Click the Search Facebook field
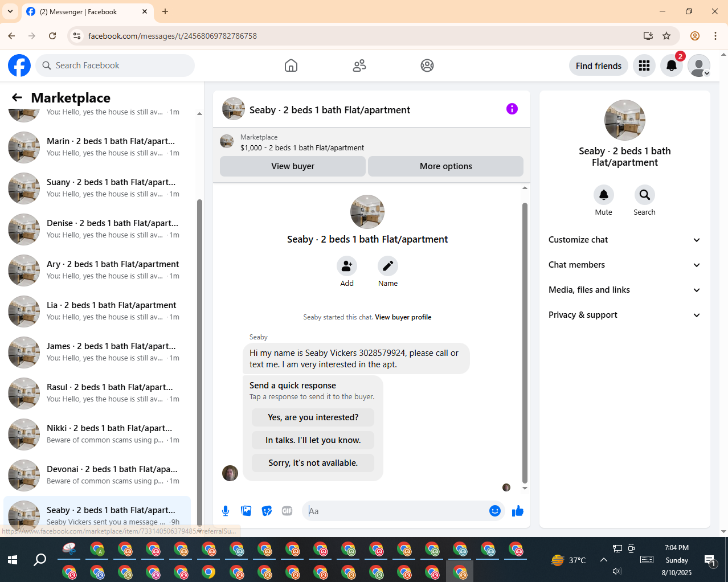Image resolution: width=728 pixels, height=582 pixels. pos(115,65)
